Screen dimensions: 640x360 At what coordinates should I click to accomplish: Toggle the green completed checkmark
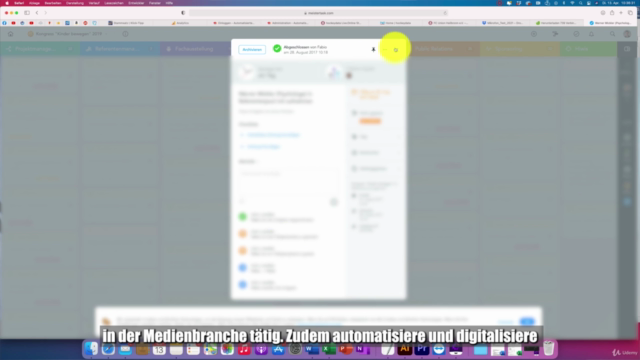[277, 49]
